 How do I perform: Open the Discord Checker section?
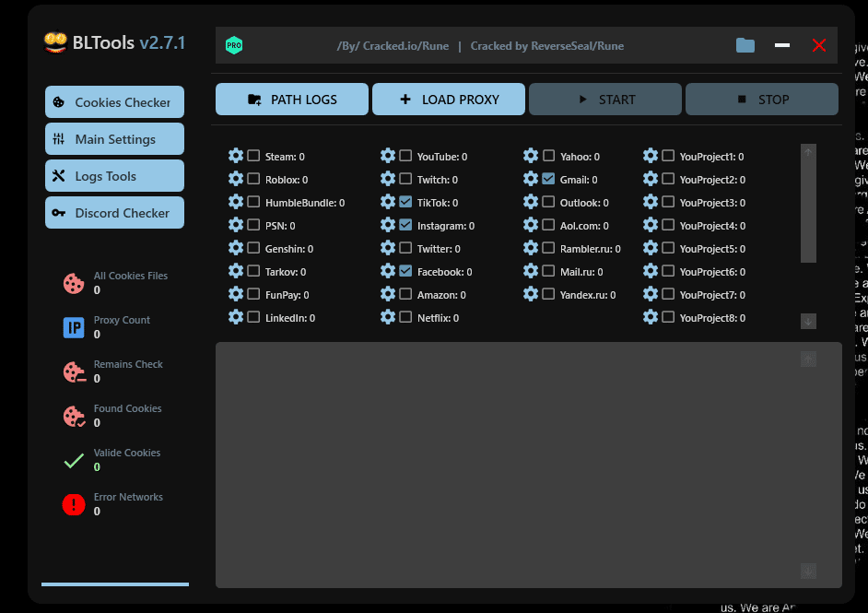pyautogui.click(x=114, y=213)
